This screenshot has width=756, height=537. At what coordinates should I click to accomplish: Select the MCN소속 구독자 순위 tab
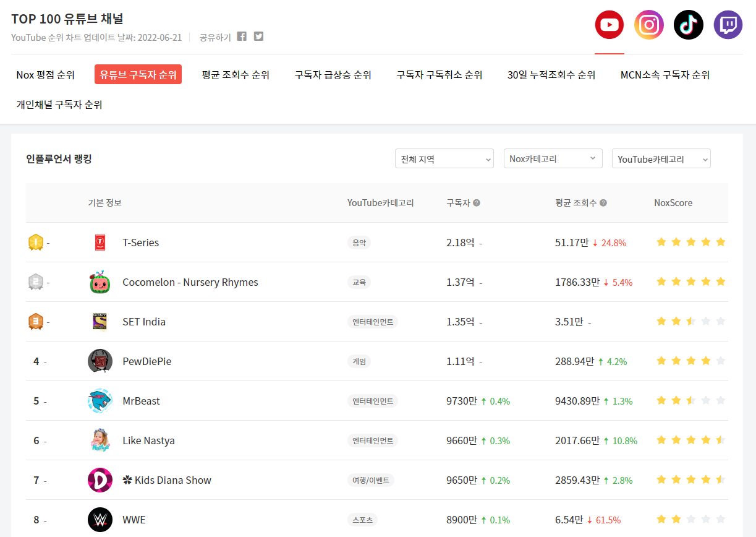click(665, 75)
